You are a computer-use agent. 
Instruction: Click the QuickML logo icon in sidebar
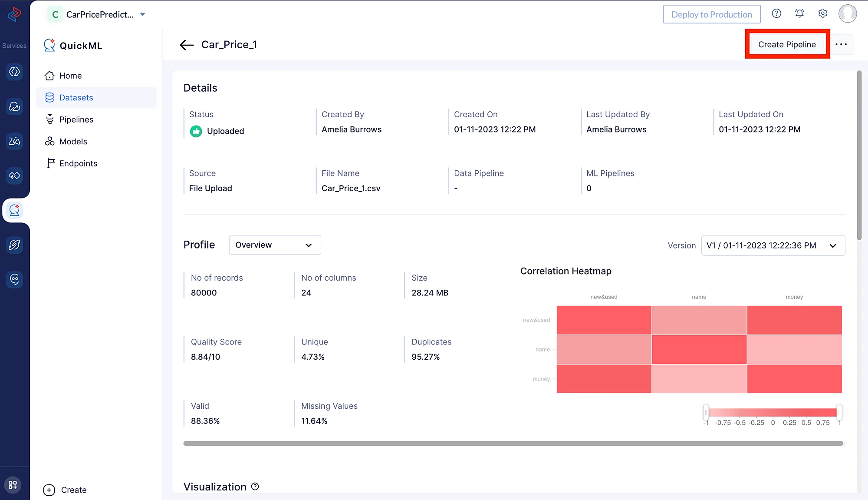(x=49, y=45)
